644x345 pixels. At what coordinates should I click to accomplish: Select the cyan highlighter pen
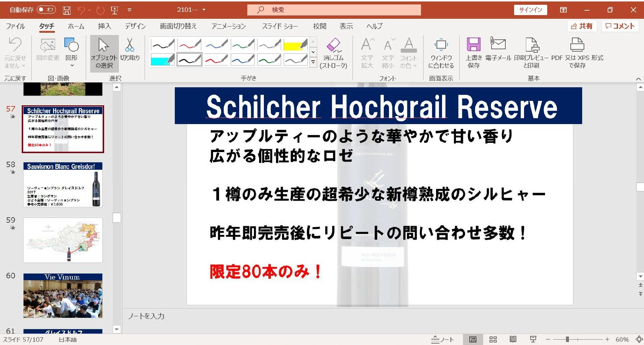(163, 59)
